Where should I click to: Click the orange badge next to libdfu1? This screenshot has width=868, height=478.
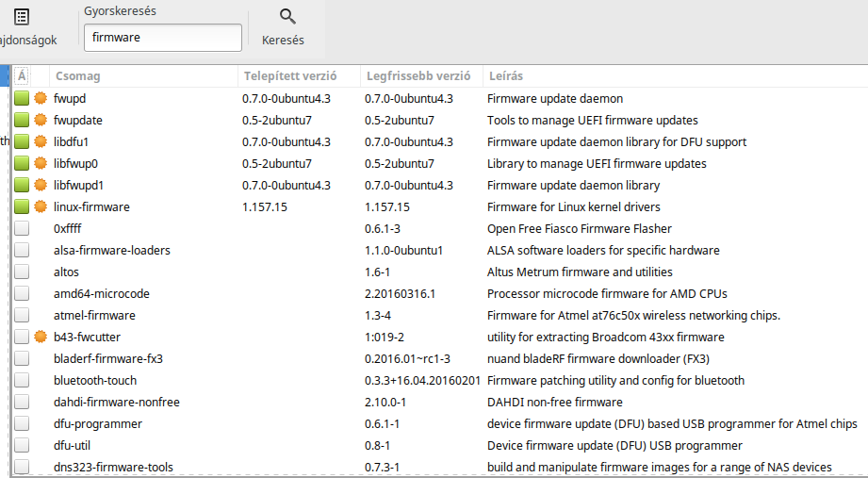click(x=41, y=141)
